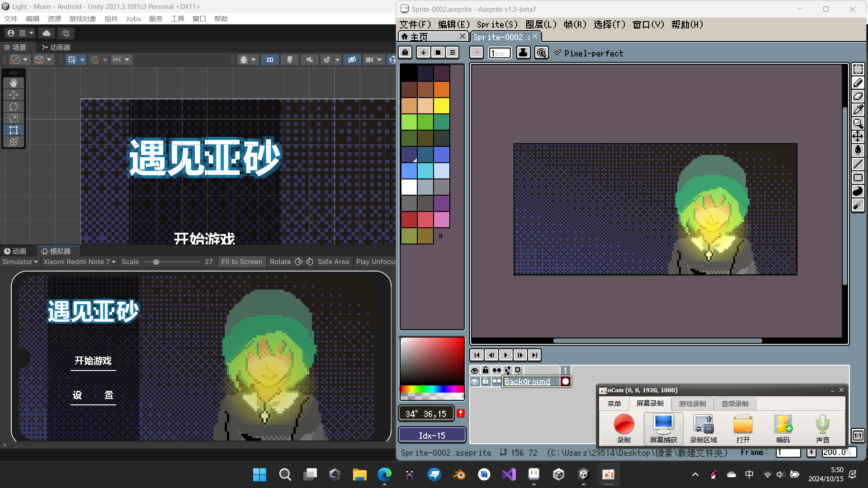Click 开始游戏 start game button in Unity
Screen dimensions: 868x488
93,361
